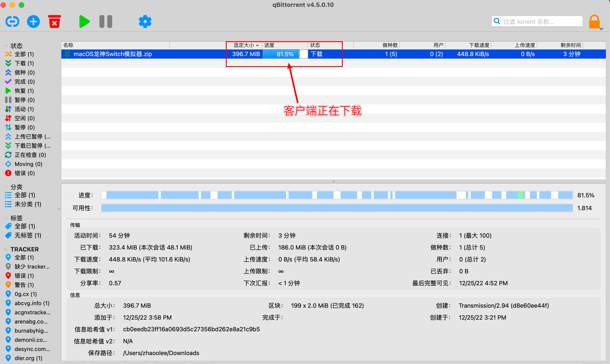Click the add torrent file plus icon
The height and width of the screenshot is (364, 610).
33,22
